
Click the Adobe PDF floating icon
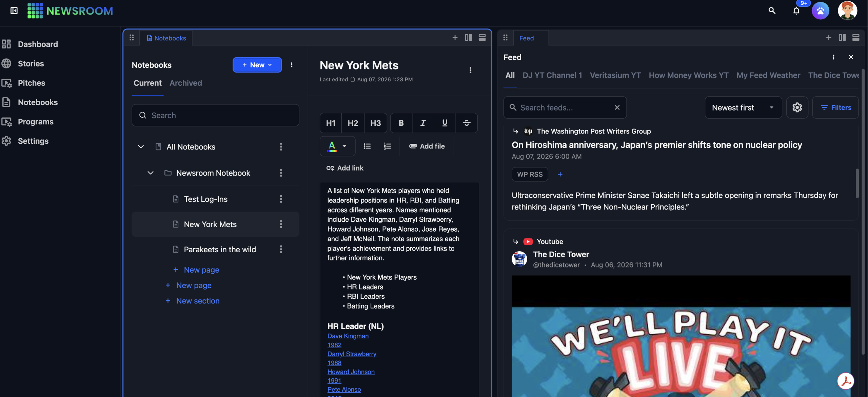[845, 381]
